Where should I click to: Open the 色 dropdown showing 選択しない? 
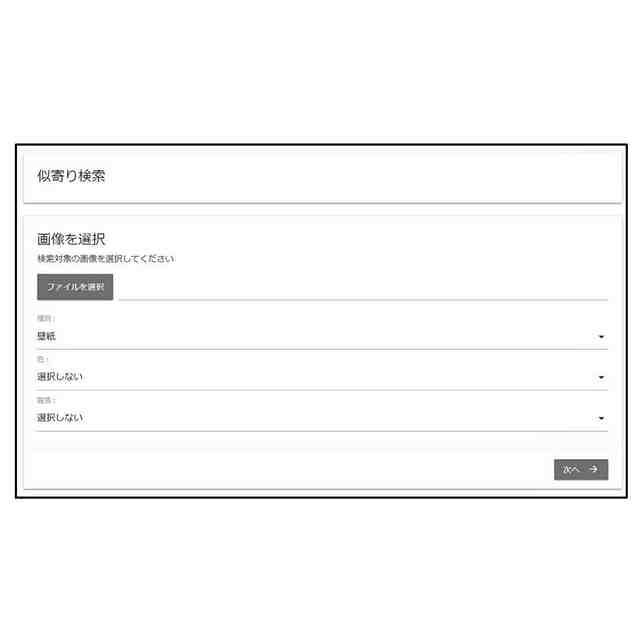pyautogui.click(x=320, y=378)
